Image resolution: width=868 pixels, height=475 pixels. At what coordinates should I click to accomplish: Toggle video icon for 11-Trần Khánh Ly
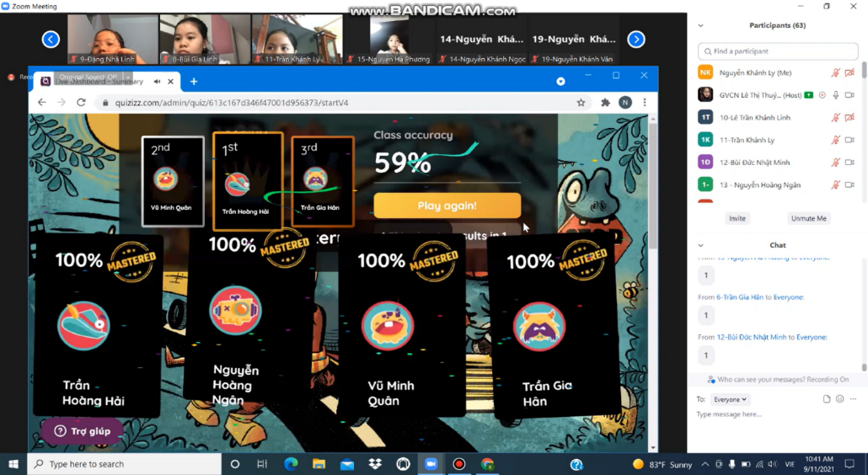[x=849, y=140]
